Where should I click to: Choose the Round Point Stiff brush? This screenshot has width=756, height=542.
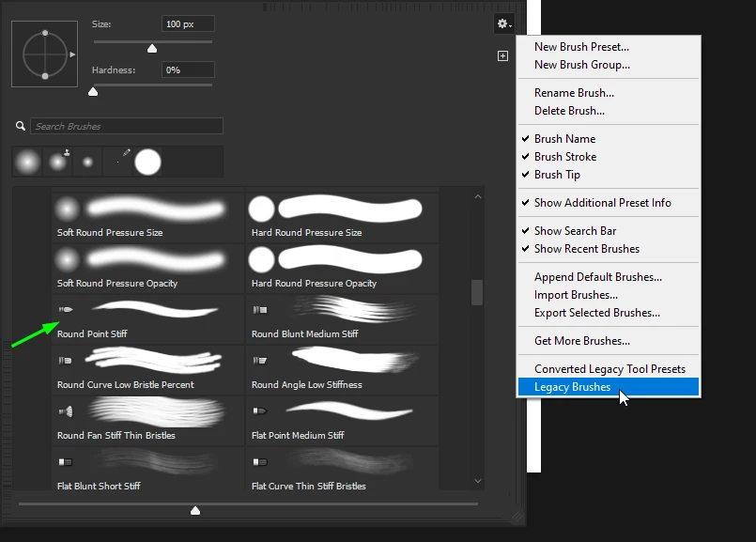(x=148, y=319)
